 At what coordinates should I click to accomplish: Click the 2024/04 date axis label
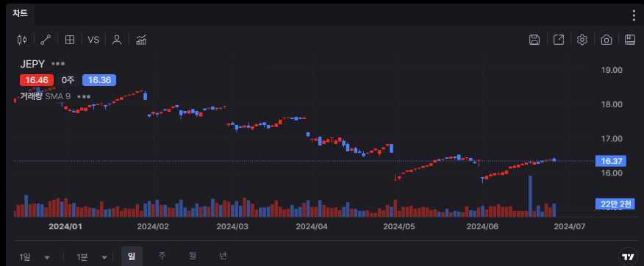click(312, 226)
